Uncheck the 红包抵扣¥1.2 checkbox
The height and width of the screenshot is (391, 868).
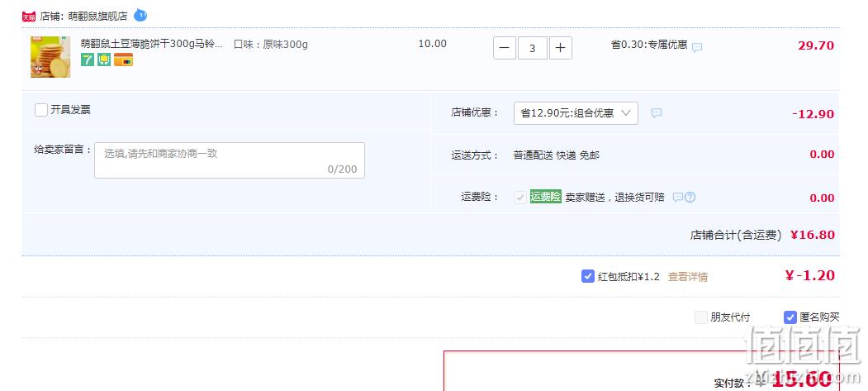click(588, 276)
